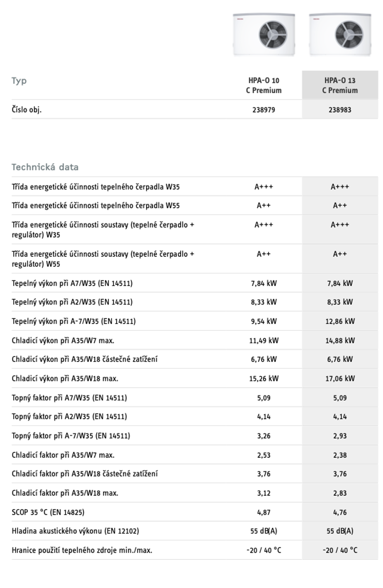Select the HPA-O 13 C Premium column header
Image resolution: width=383 pixels, height=588 pixels.
[x=340, y=85]
